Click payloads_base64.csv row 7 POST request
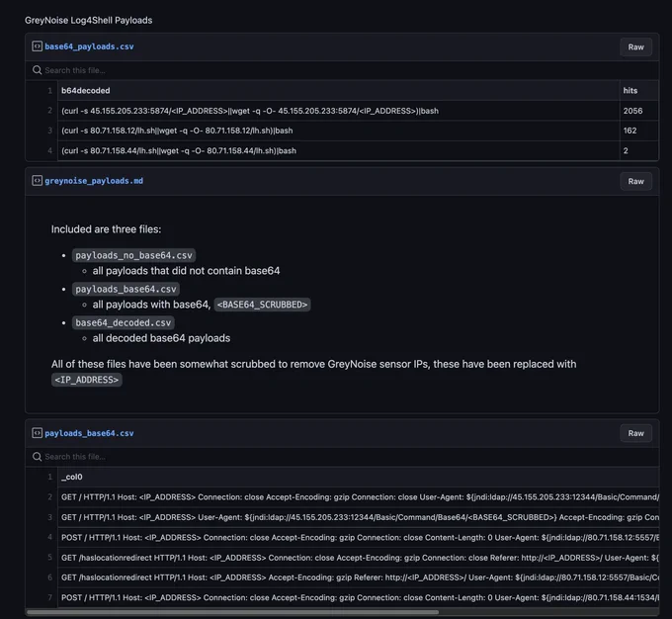672x619 pixels. click(359, 597)
